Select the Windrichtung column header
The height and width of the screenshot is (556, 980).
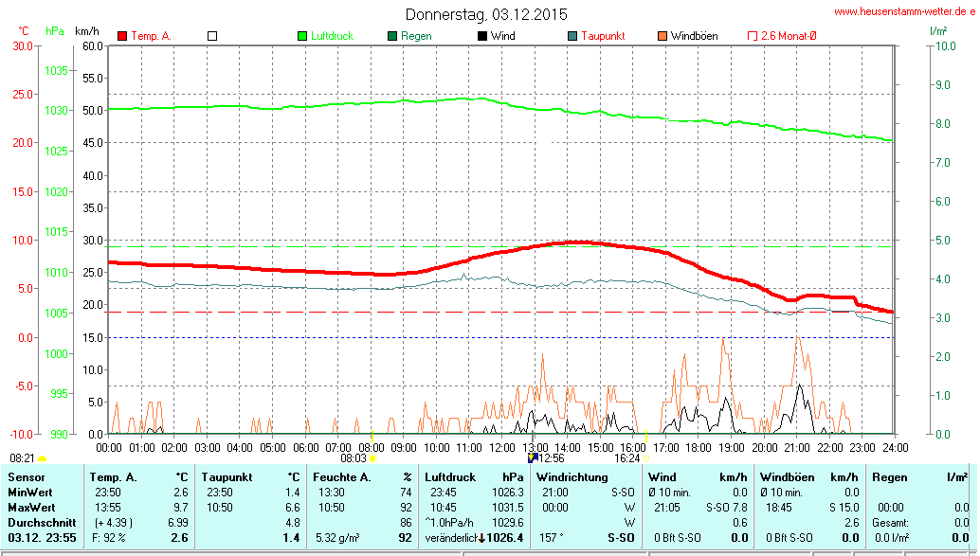pos(571,476)
